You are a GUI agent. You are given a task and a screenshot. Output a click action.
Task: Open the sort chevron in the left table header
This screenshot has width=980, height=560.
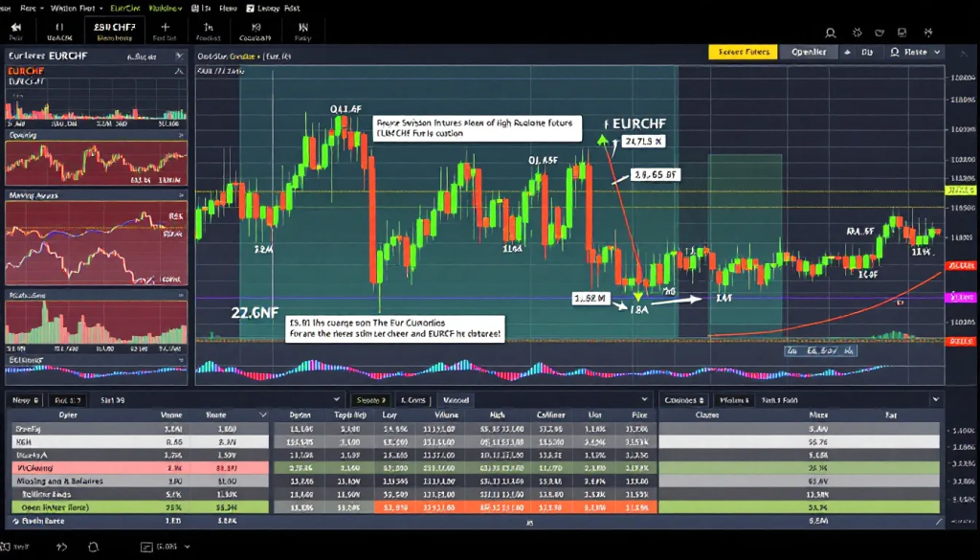click(262, 415)
